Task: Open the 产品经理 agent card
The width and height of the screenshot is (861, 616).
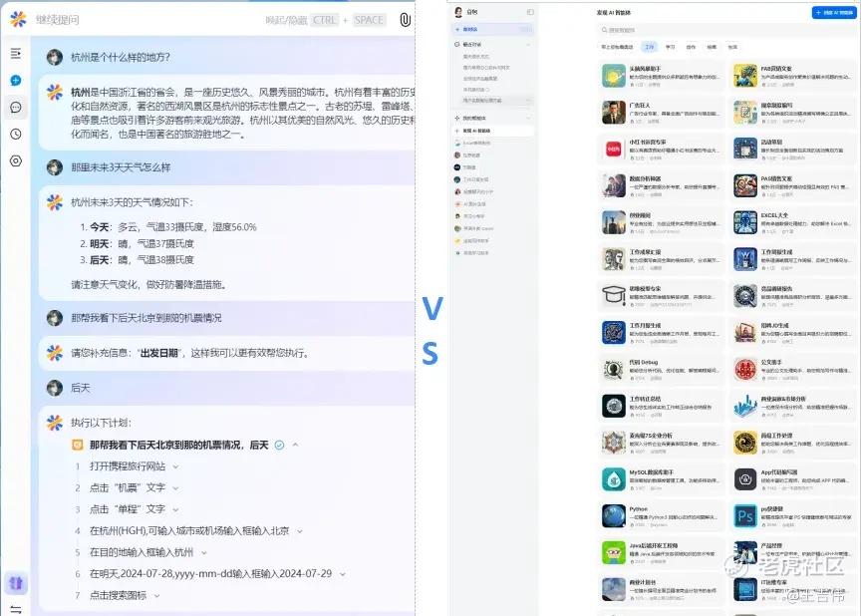Action: (792, 552)
